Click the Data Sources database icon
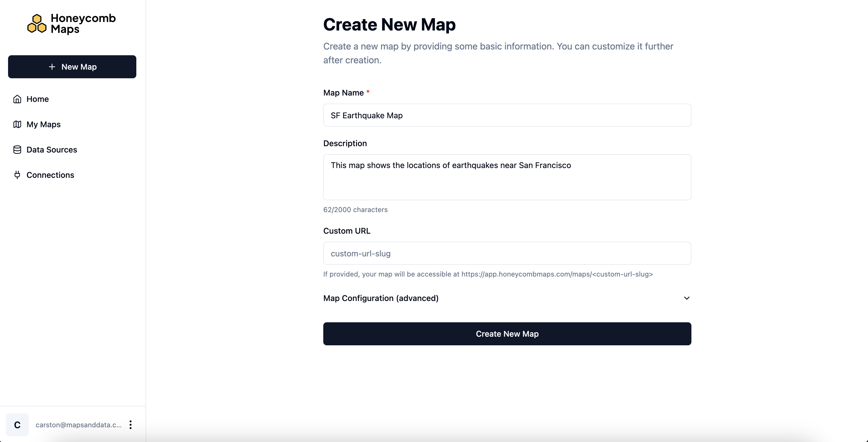Viewport: 868px width, 442px height. click(18, 149)
